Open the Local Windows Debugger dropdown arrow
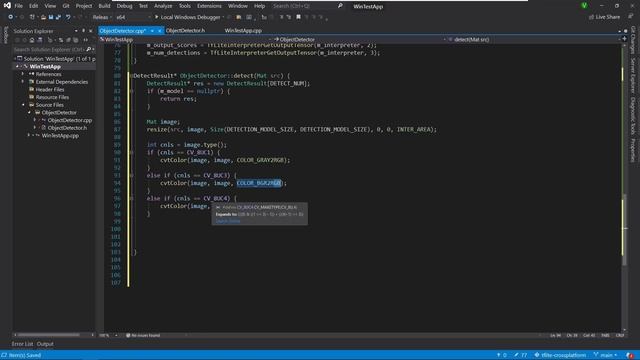Screen dimensions: 640x360 tap(223, 17)
